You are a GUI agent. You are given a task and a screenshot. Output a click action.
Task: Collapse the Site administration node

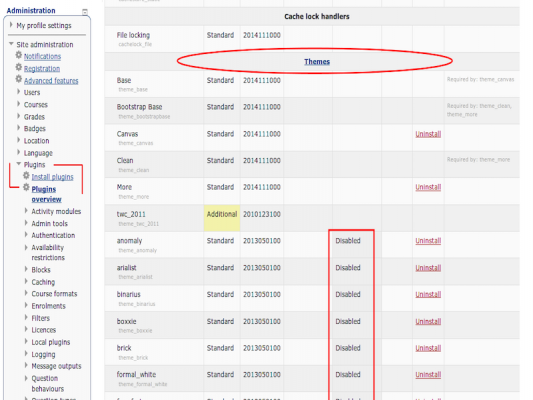coord(11,44)
